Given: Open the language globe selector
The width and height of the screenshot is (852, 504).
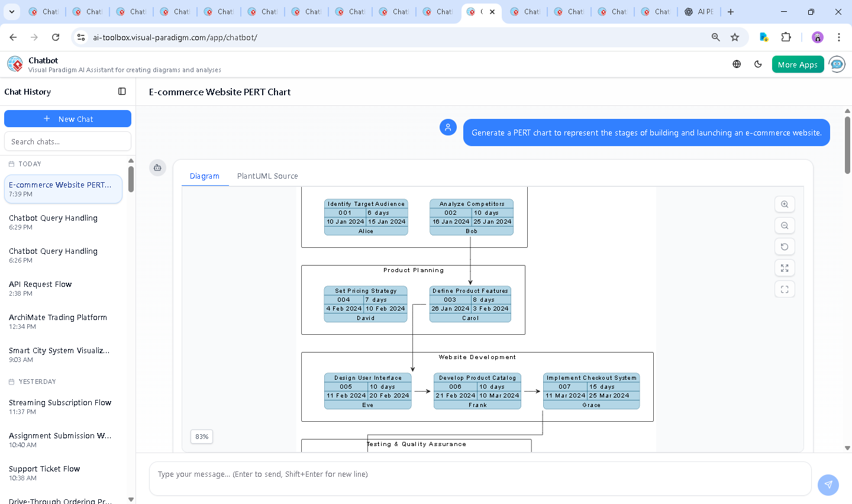Looking at the screenshot, I should click(737, 64).
